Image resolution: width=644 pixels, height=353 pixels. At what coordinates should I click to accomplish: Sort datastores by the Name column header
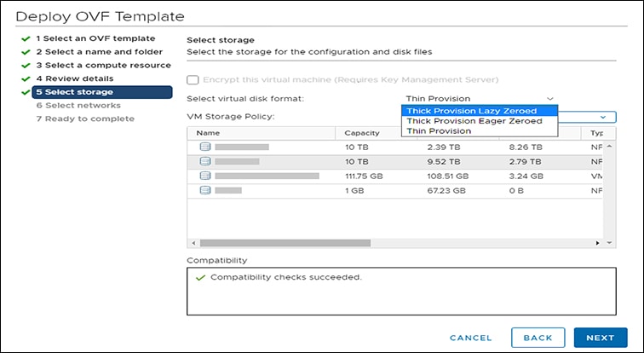(x=208, y=133)
